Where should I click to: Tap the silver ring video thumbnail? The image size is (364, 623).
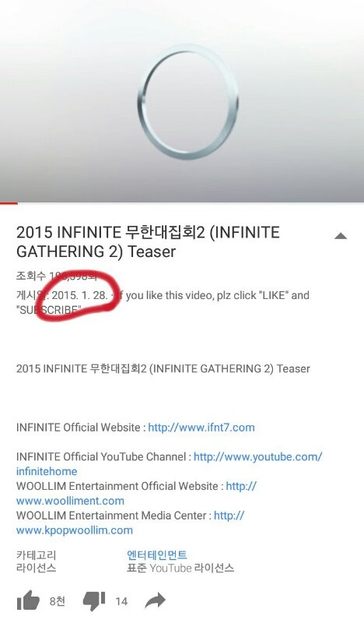pyautogui.click(x=187, y=101)
